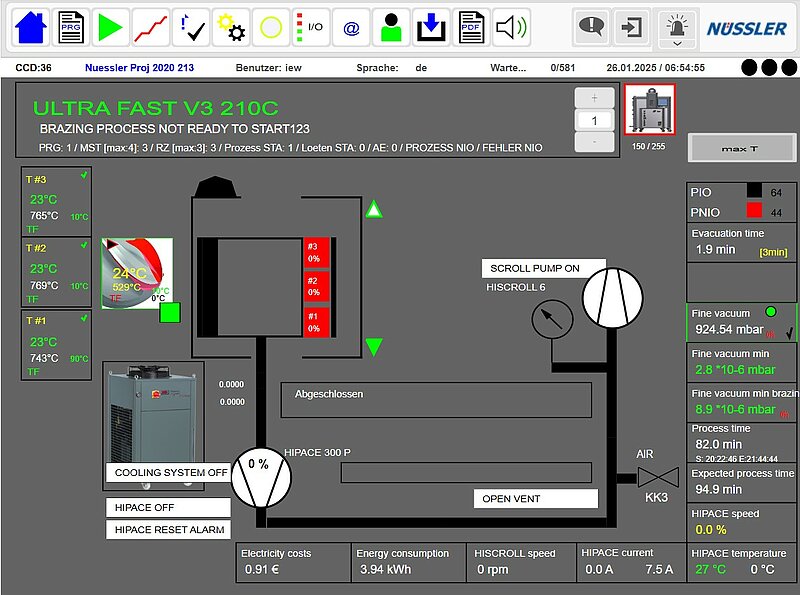Click the OPEN VENT button

coord(535,498)
